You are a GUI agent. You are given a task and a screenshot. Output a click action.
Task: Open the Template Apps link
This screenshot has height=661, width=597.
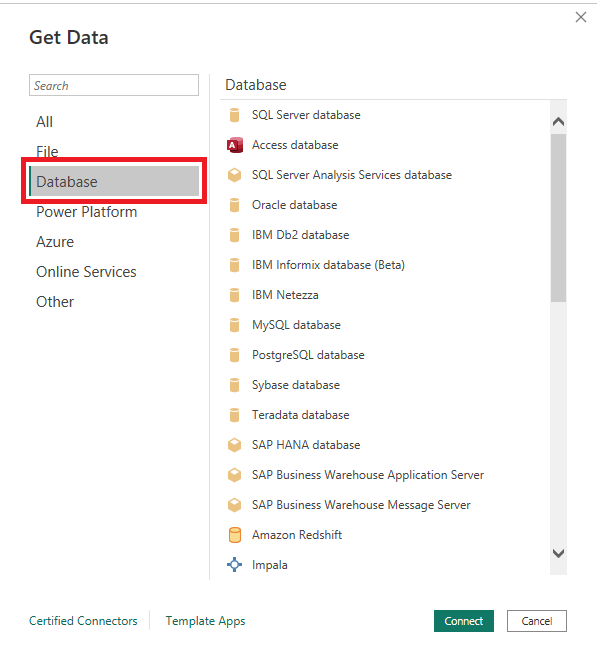point(205,621)
